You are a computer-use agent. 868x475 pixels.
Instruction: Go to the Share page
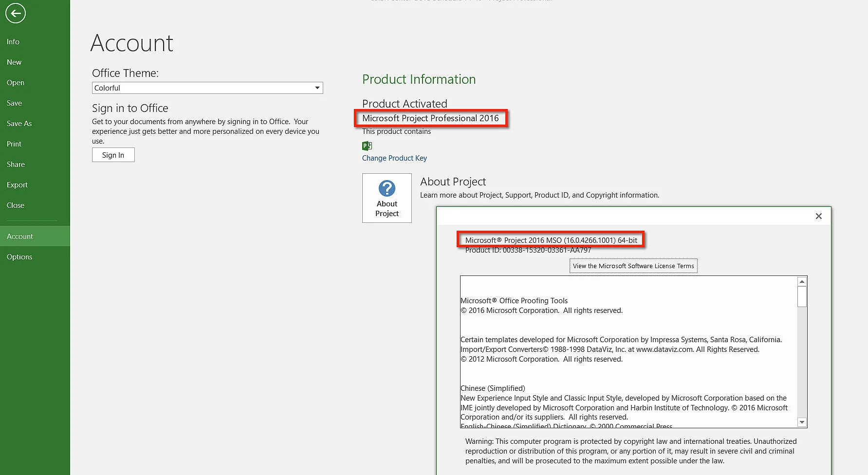coord(16,164)
